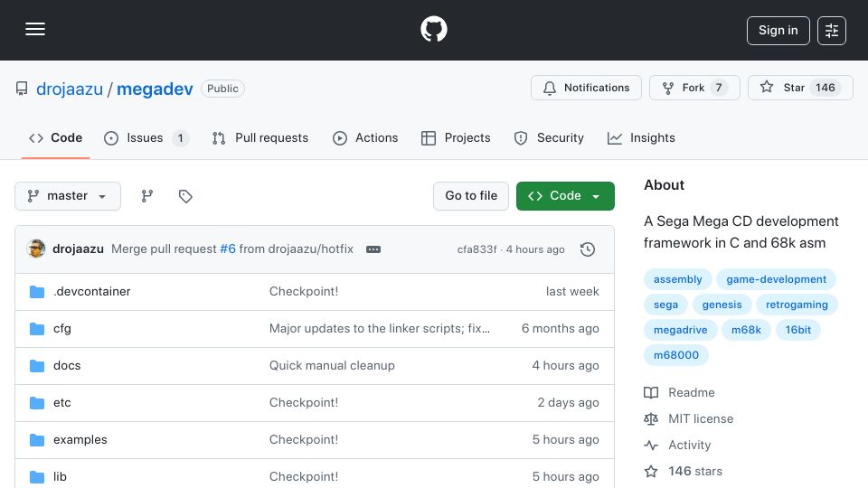Screen dimensions: 868x488
Task: Go to the Insights tab
Action: (x=641, y=137)
